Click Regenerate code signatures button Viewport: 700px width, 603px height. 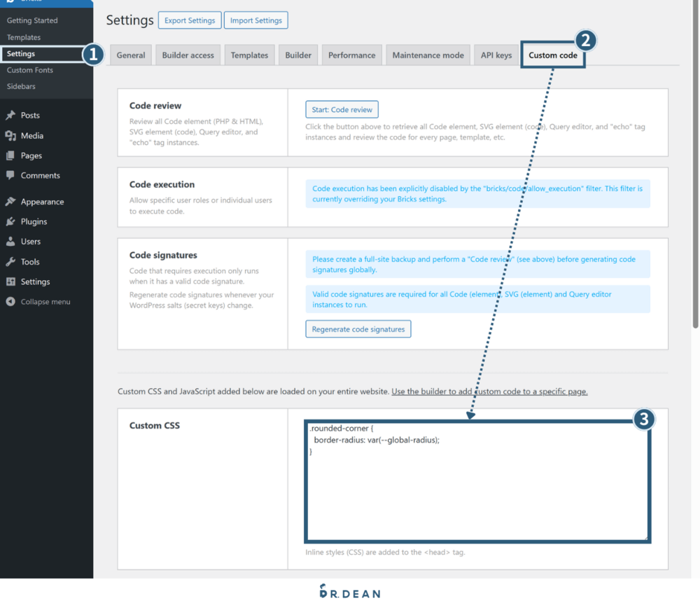point(358,329)
